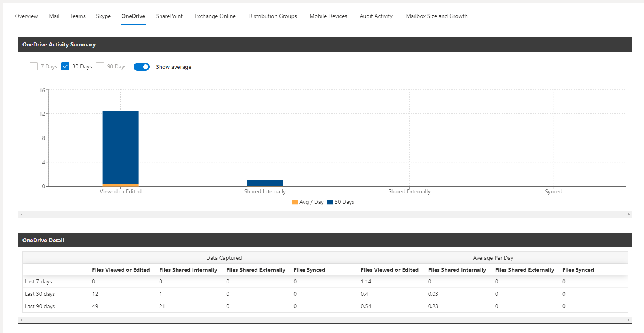Click the active OneDrive tab
Viewport: 644px width, 333px height.
pos(133,16)
